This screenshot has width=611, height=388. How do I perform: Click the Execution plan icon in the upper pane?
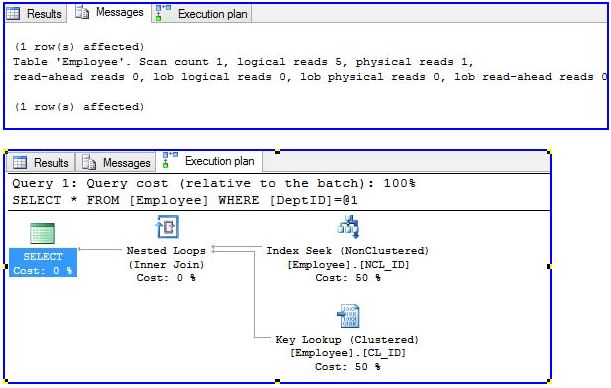point(162,13)
